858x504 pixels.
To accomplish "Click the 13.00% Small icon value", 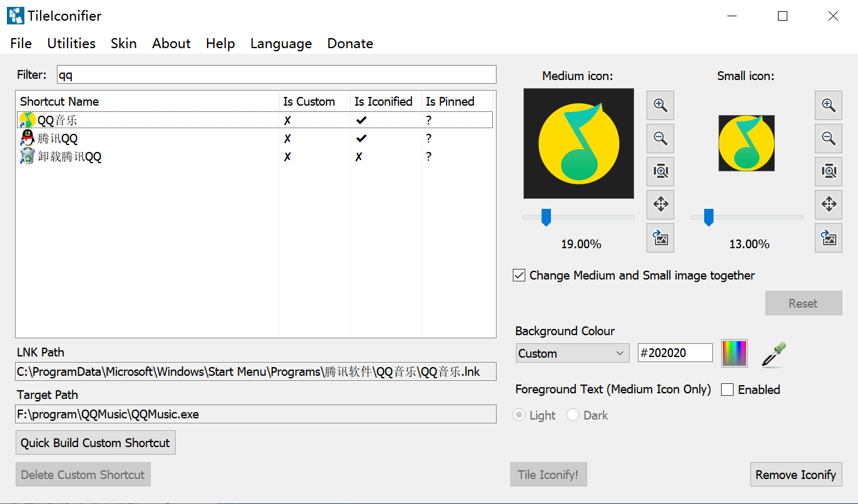I will click(x=749, y=244).
